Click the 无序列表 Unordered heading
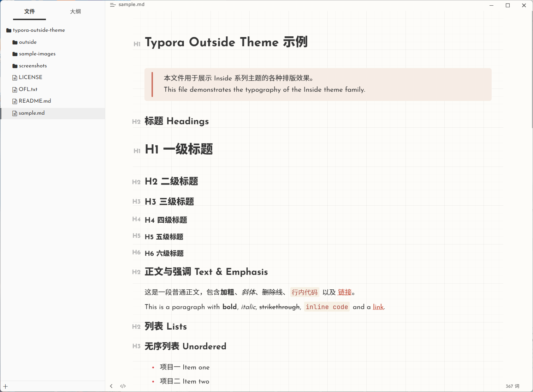Screen dimensions: 533x392 tap(185, 346)
